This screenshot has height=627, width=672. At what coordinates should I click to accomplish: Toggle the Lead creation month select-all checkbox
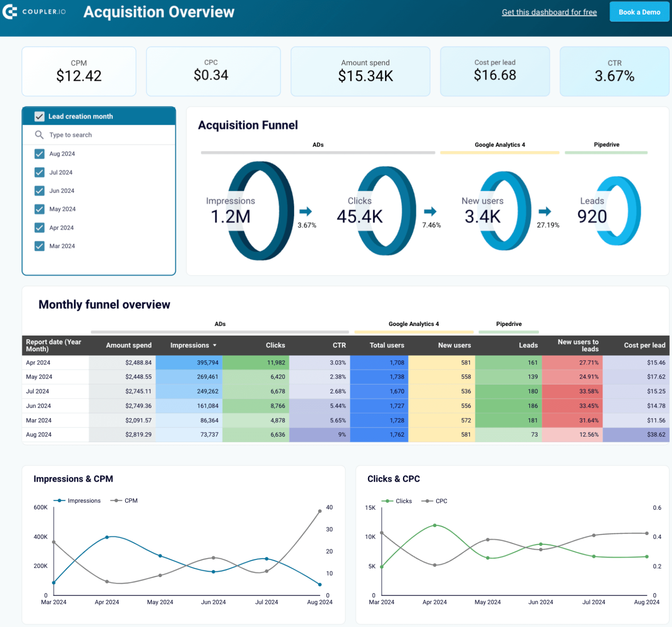39,116
